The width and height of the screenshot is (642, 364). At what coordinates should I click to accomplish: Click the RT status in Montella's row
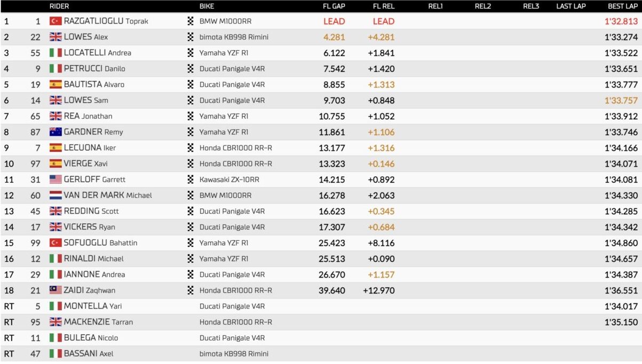click(x=9, y=306)
